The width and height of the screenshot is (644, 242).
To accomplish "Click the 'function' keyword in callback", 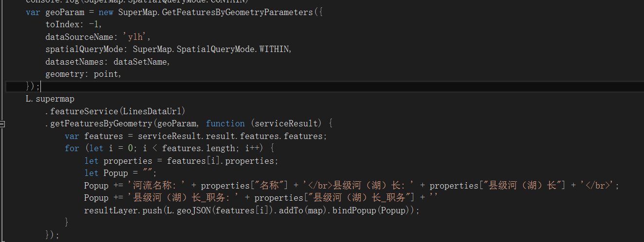I will (x=225, y=123).
